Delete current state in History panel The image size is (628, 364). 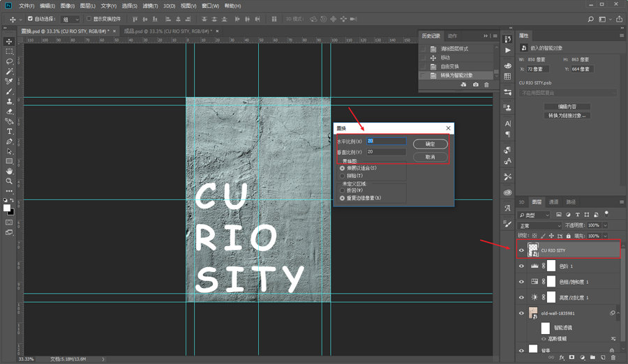pos(486,85)
